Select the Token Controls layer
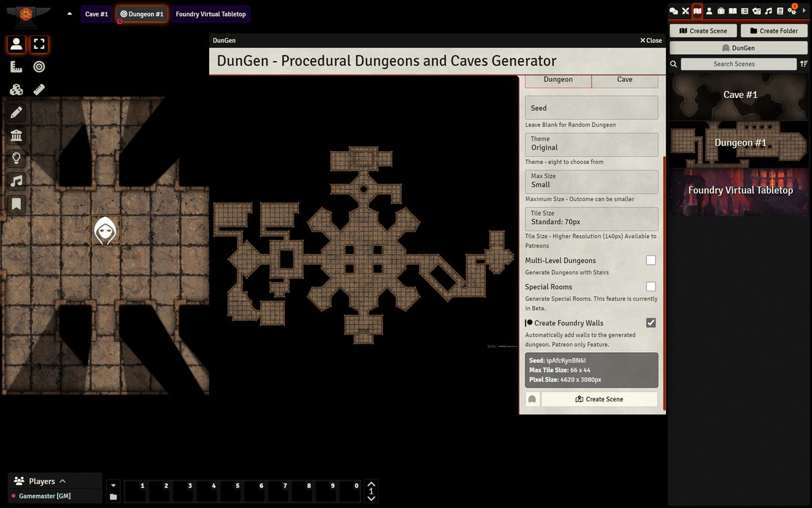Image resolution: width=812 pixels, height=508 pixels. pos(17,45)
